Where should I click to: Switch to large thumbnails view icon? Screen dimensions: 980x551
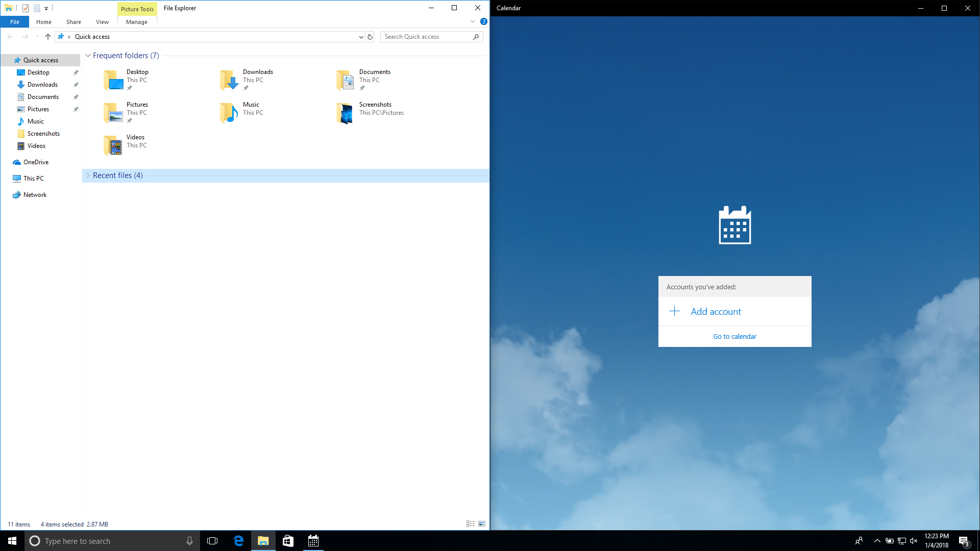click(482, 524)
